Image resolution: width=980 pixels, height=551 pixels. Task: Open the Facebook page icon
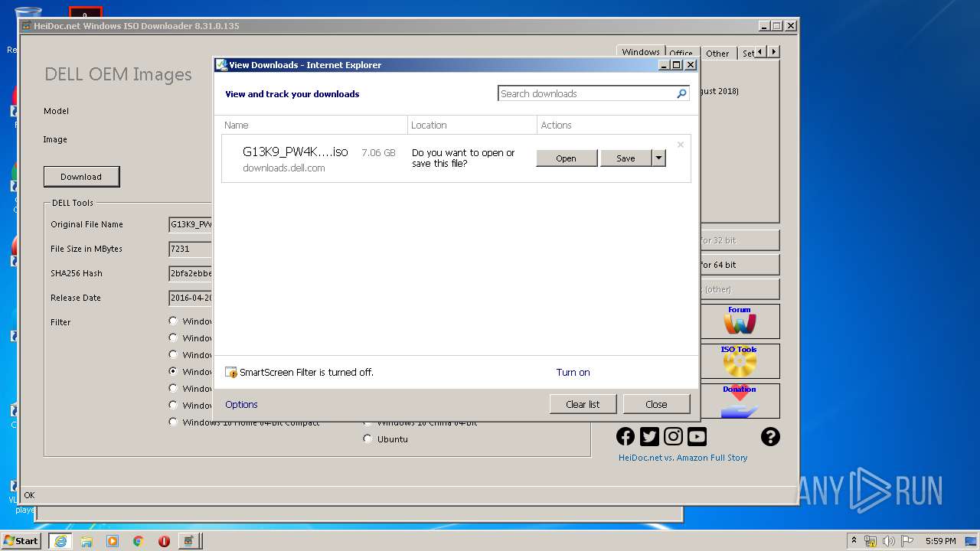tap(626, 436)
